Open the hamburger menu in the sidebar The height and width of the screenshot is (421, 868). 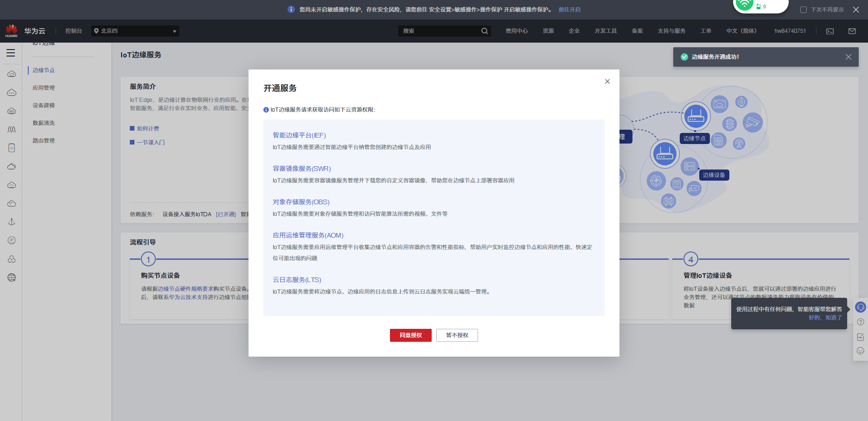click(11, 53)
